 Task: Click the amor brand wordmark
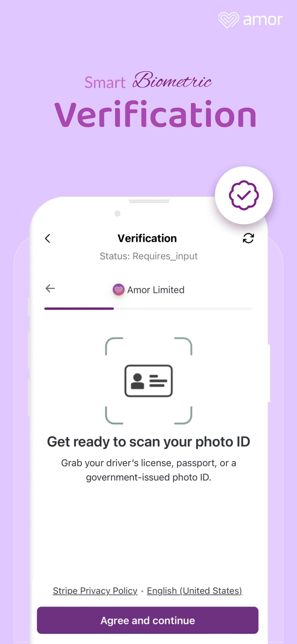(x=263, y=20)
